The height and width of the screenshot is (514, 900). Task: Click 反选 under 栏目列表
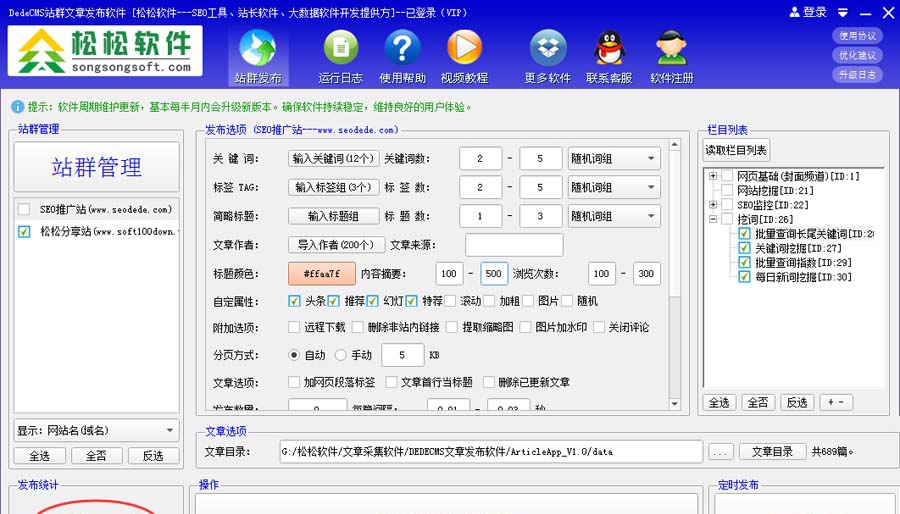[797, 402]
